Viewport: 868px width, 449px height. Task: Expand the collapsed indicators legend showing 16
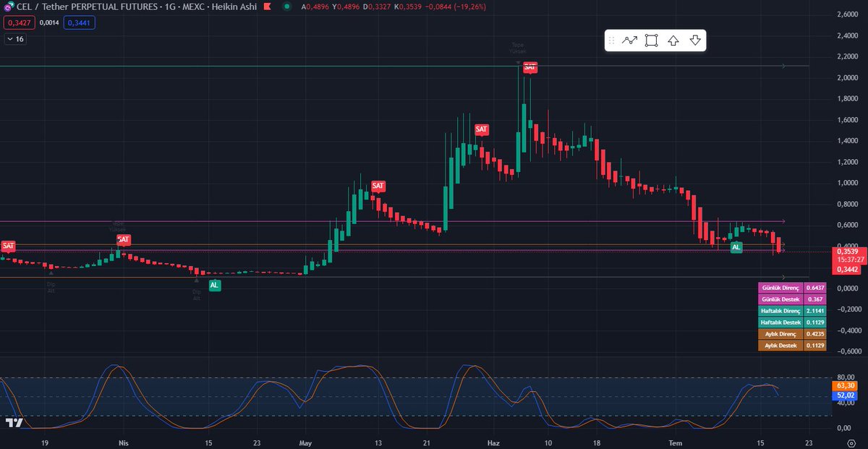coord(14,39)
